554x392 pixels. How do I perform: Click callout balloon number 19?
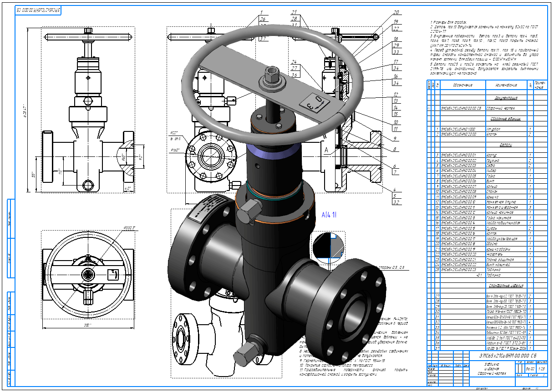click(x=396, y=21)
